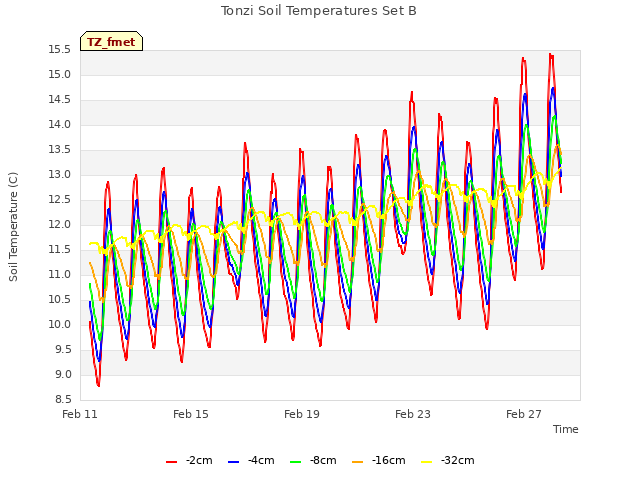Click the 13.0 y-axis tick label
The height and width of the screenshot is (480, 640).
(60, 175)
